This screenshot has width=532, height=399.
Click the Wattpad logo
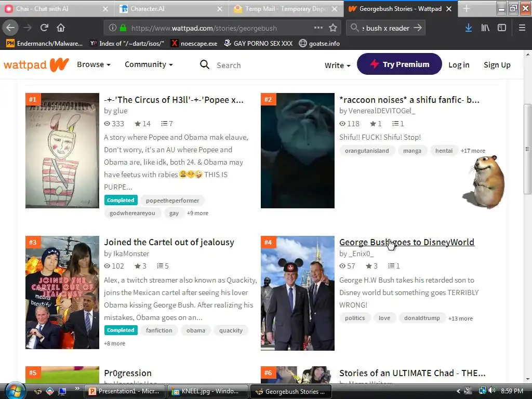coord(36,64)
